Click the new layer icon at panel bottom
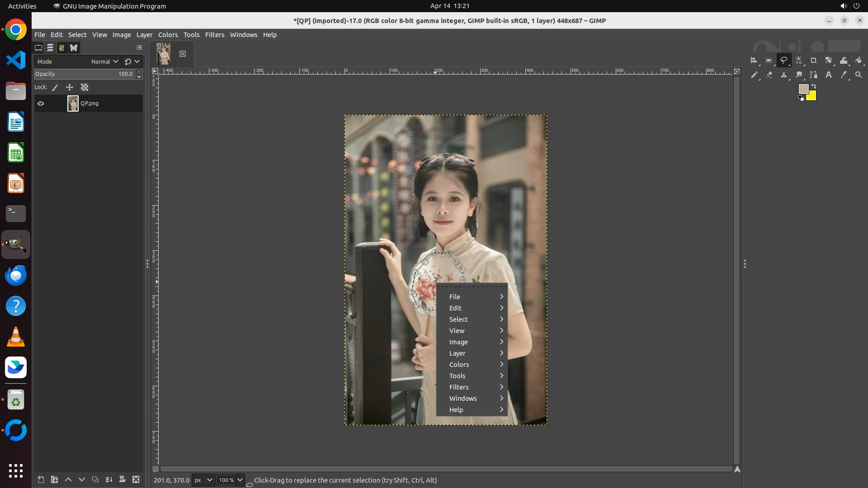868x488 pixels. coord(41,479)
